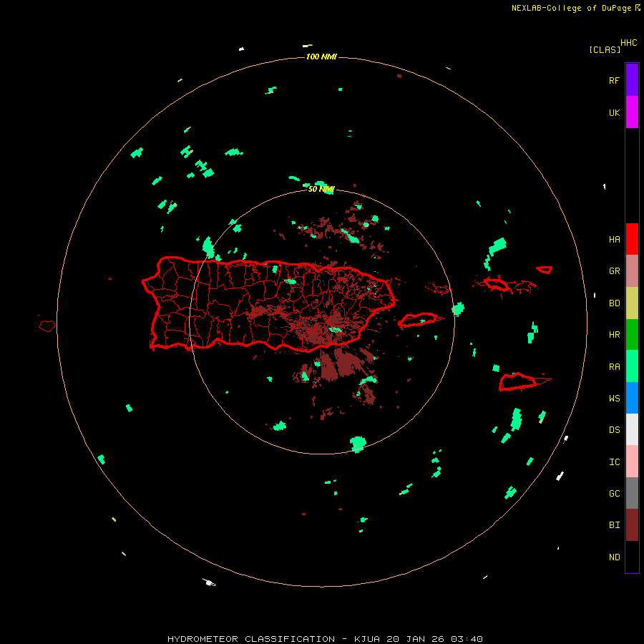Click the UK magenta legend swatch
The image size is (644, 644).
point(632,112)
